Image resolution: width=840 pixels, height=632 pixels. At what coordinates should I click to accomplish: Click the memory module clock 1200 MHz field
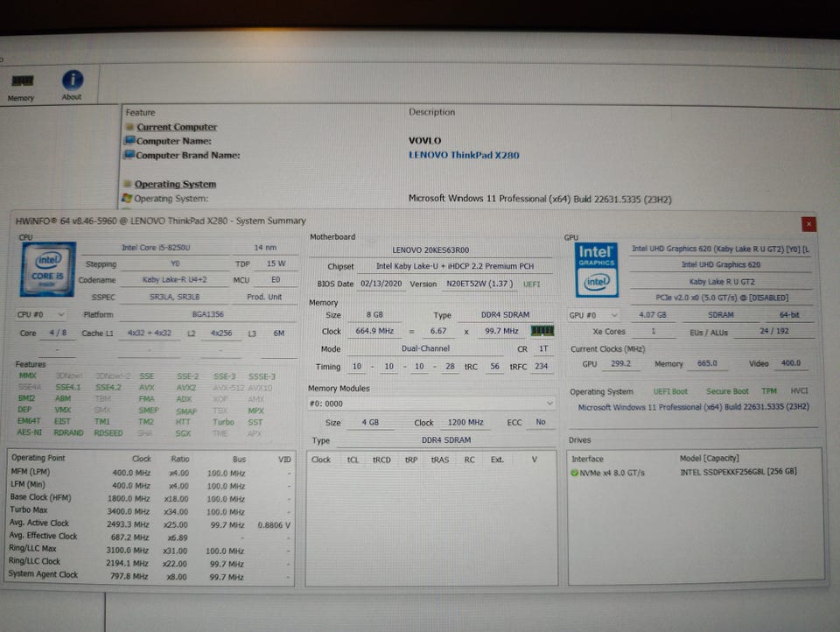point(465,423)
